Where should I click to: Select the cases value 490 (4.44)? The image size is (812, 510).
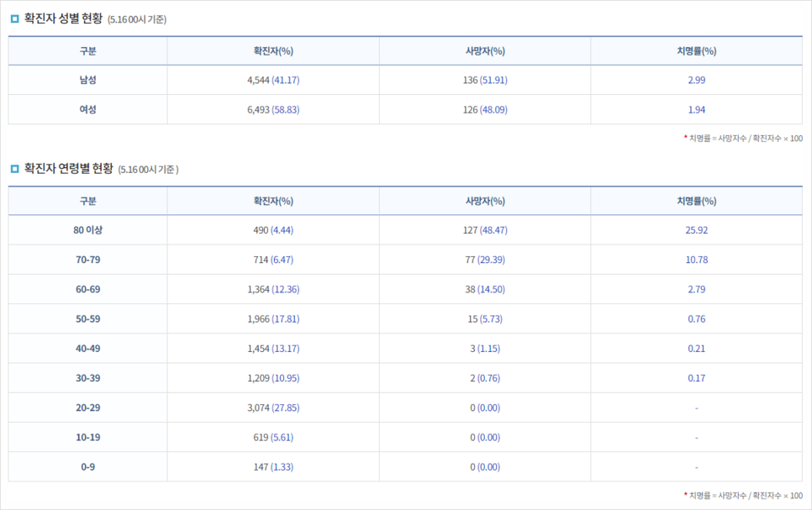[273, 230]
